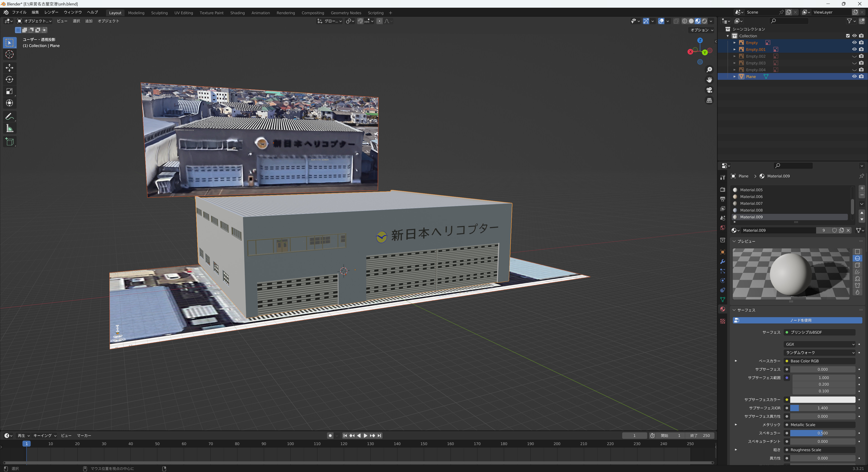The width and height of the screenshot is (868, 472).
Task: Select the Scale tool
Action: (9, 91)
